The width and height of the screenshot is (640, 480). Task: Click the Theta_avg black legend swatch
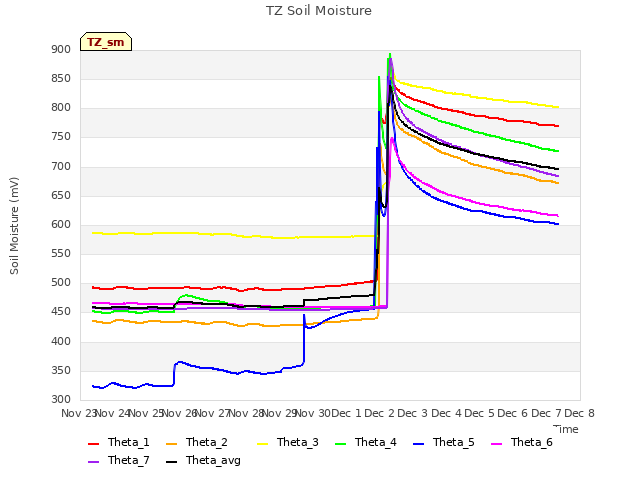pyautogui.click(x=171, y=461)
